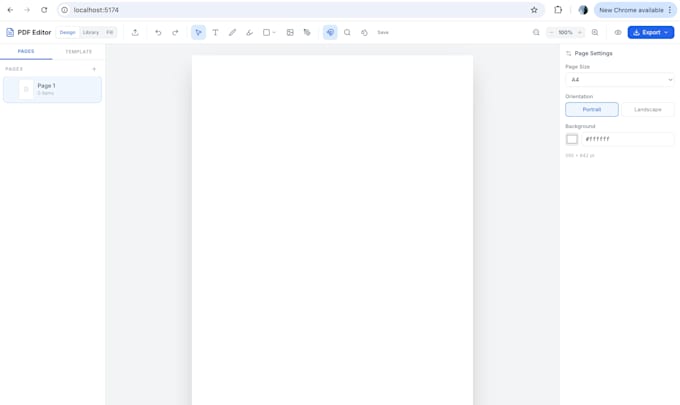Expand the shape tool dropdown arrow
This screenshot has height=405, width=680.
tap(274, 33)
